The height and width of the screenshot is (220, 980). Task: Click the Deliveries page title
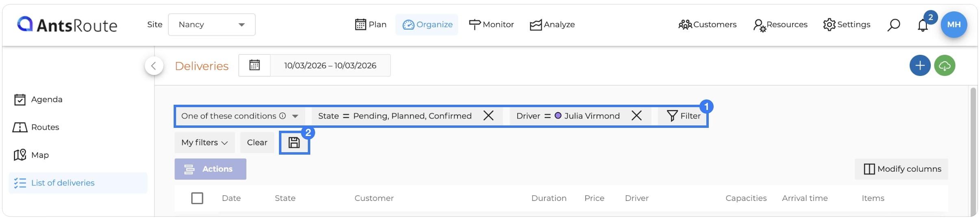pos(202,66)
